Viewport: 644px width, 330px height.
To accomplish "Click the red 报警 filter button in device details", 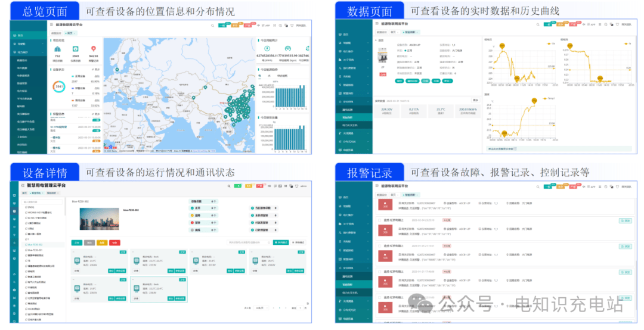I will 114,243.
